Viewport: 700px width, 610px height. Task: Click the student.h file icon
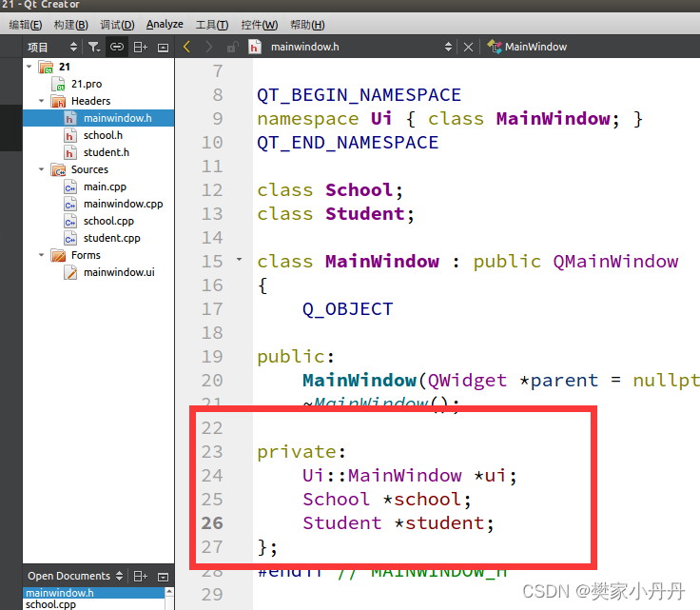[x=70, y=152]
